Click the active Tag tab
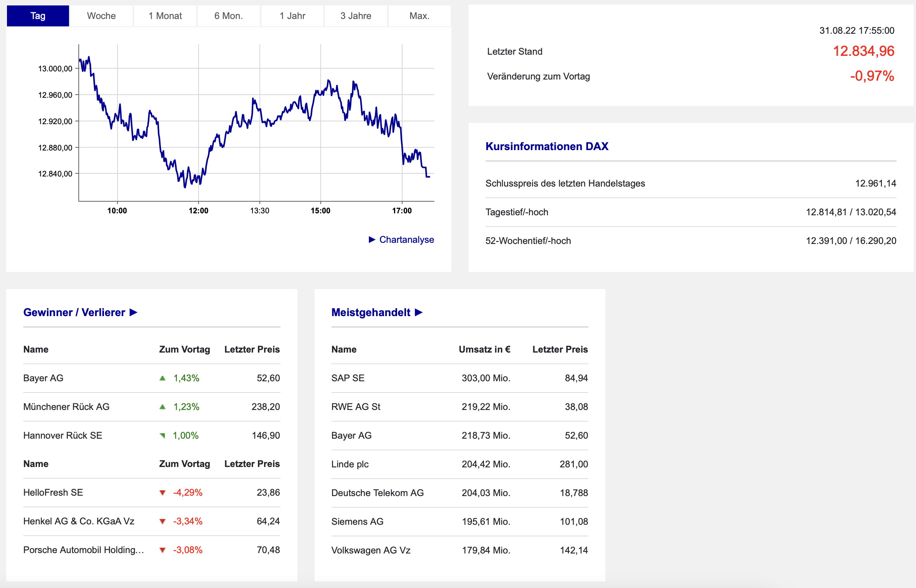The width and height of the screenshot is (916, 588). (x=38, y=16)
